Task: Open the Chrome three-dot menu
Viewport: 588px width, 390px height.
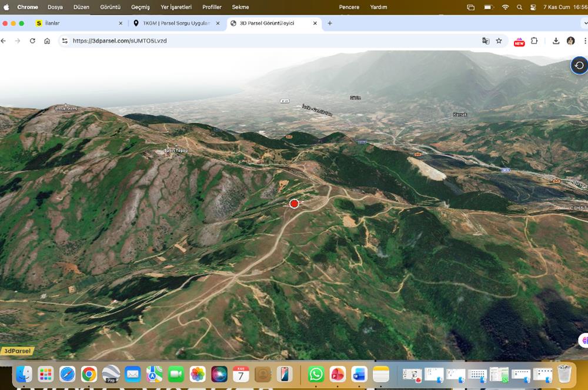Action: (584, 41)
